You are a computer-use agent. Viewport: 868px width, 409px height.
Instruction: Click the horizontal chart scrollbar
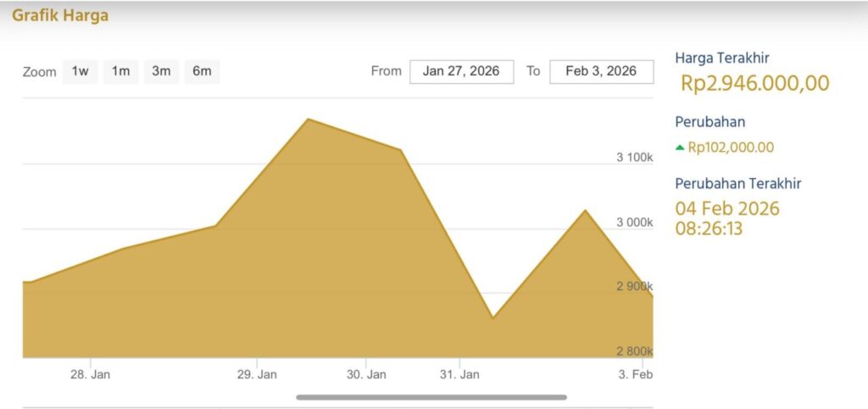[x=431, y=396]
